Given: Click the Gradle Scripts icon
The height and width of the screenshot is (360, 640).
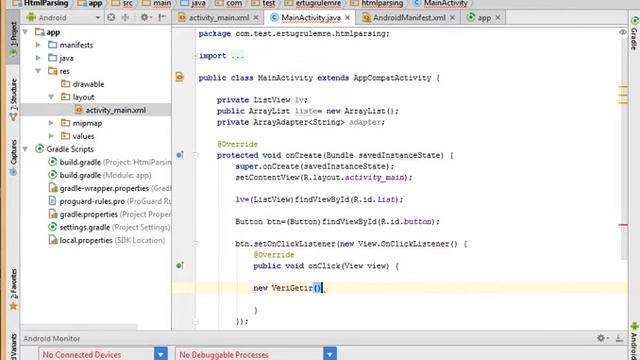Looking at the screenshot, I should pyautogui.click(x=39, y=149).
